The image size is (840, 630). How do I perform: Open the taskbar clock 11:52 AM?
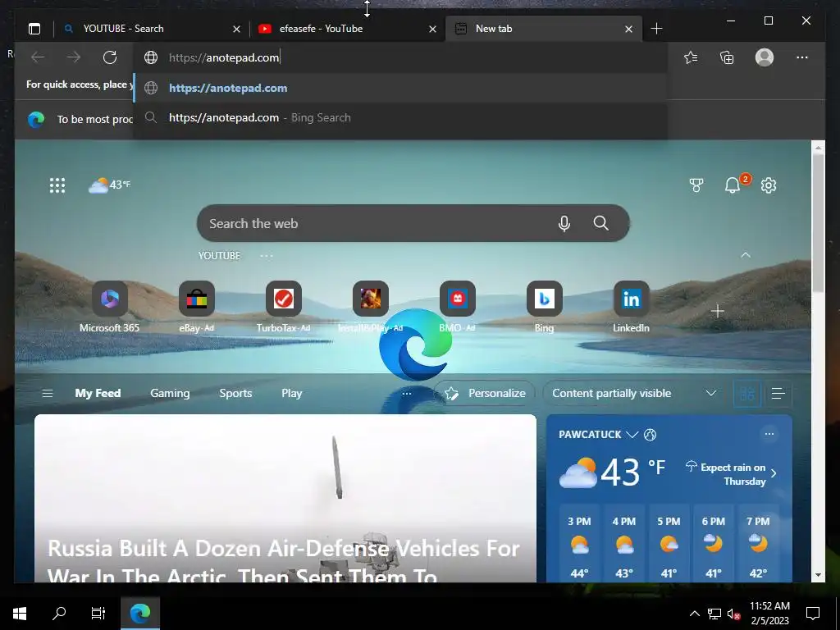(769, 614)
